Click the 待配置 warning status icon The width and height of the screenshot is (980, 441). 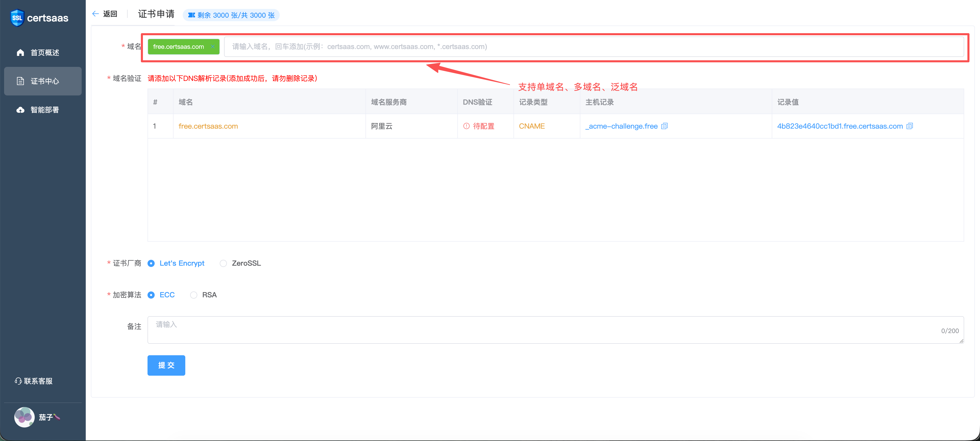467,126
